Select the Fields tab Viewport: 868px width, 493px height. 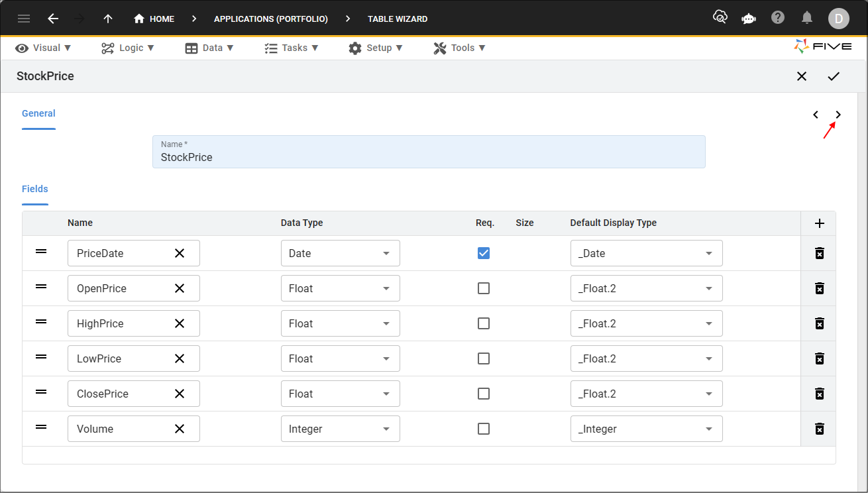click(35, 190)
